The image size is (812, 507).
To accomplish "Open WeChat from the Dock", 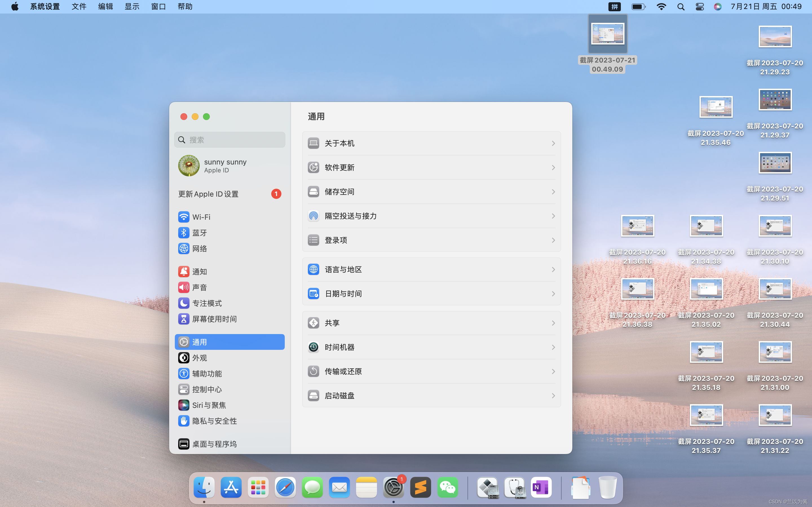I will click(448, 487).
